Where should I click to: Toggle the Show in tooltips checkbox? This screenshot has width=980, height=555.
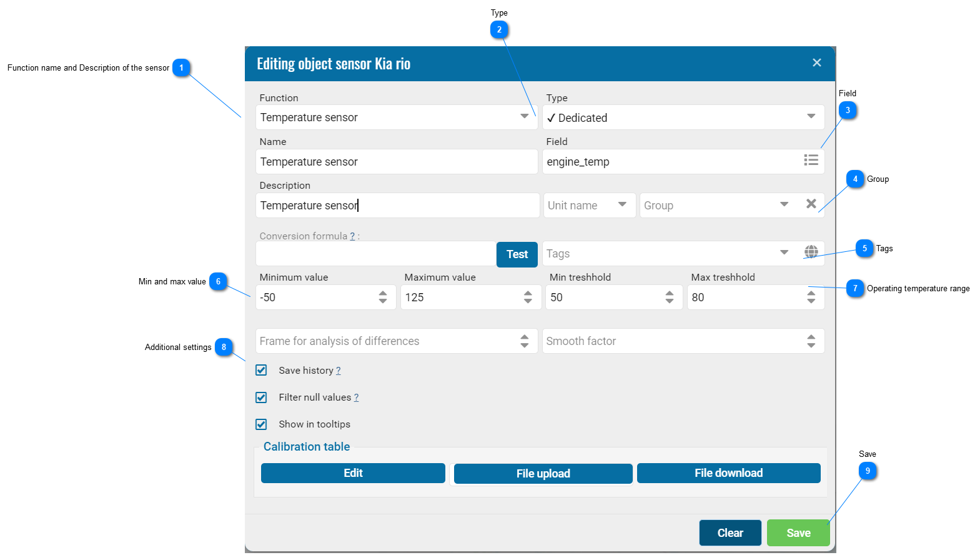tap(261, 424)
